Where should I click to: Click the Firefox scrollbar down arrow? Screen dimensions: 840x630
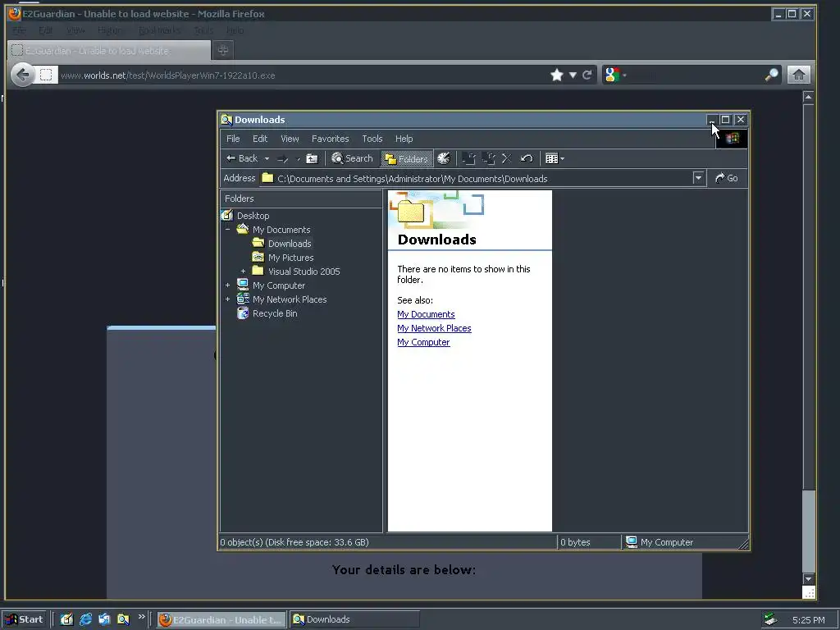tap(808, 579)
